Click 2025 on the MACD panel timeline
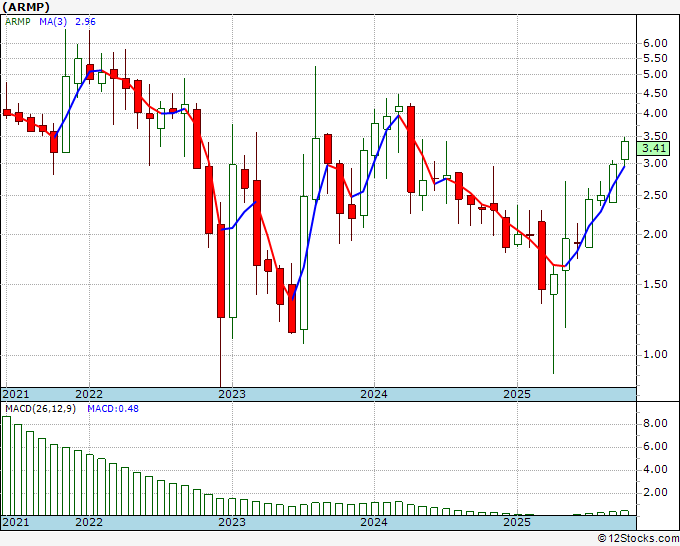 click(x=517, y=522)
